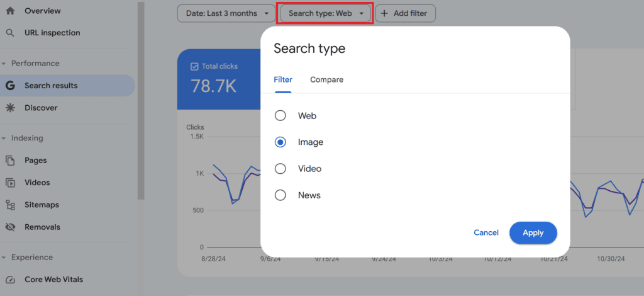Collapse the Performance section
This screenshot has height=296, width=644.
point(4,64)
